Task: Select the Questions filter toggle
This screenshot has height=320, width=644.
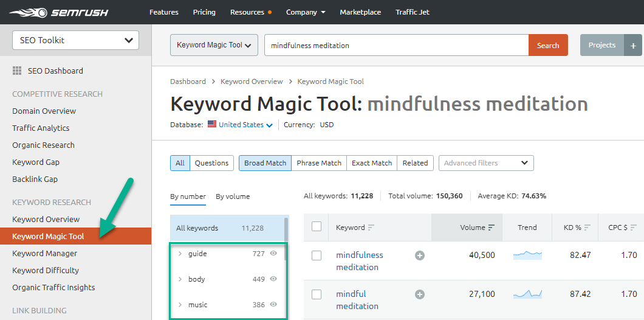Action: 211,163
